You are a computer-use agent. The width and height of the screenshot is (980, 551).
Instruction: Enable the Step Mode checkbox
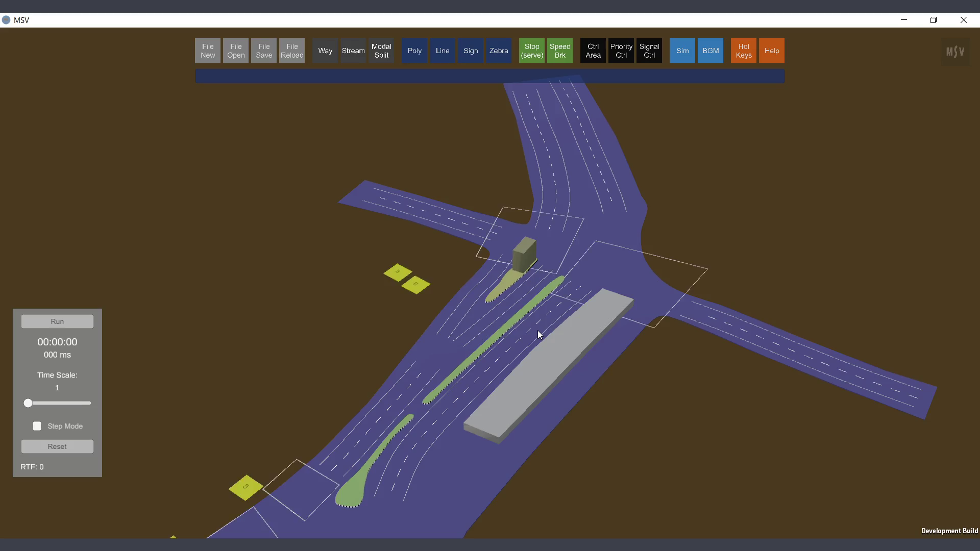point(37,426)
